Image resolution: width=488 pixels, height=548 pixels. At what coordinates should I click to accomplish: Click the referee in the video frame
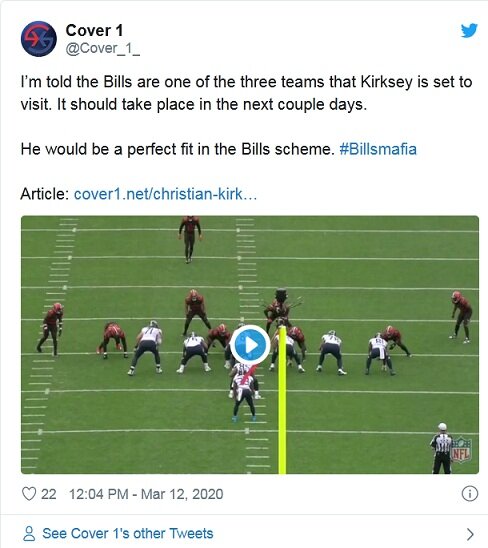coord(442,448)
